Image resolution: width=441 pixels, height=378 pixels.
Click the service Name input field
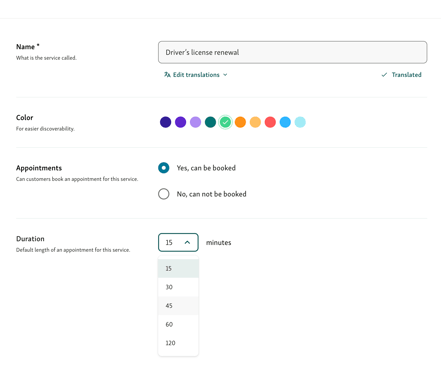coord(293,52)
